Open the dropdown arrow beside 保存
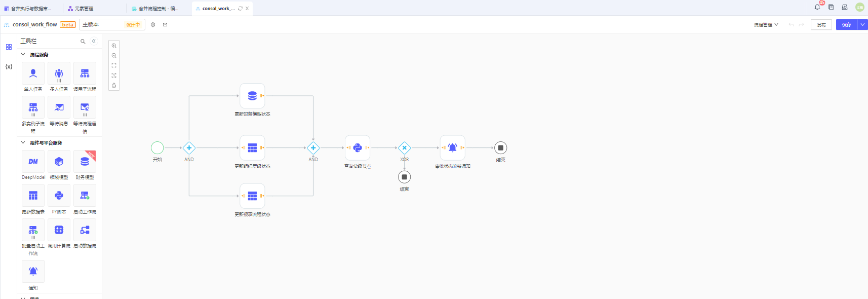Viewport: 868px width, 299px height. click(862, 24)
